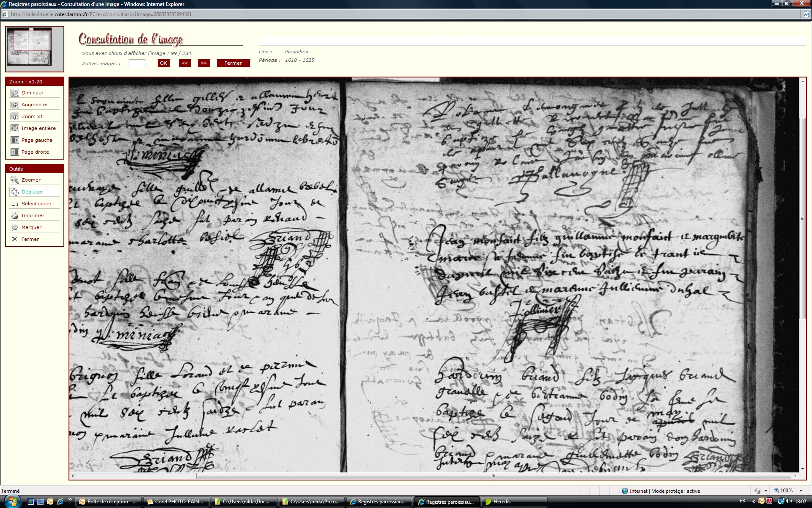Display the Page gauche view
The width and height of the screenshot is (812, 508).
tap(15, 141)
